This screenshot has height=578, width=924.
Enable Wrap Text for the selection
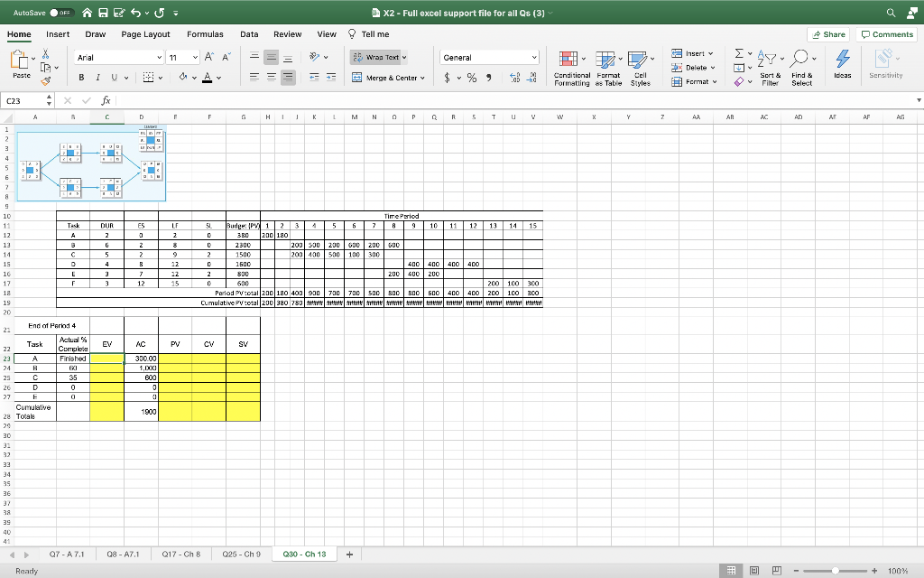[x=380, y=56]
